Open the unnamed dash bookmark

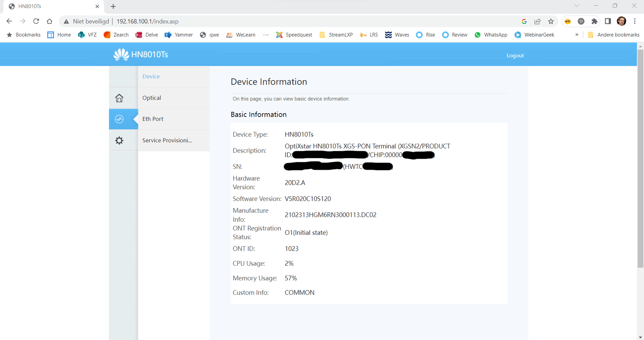click(x=266, y=35)
